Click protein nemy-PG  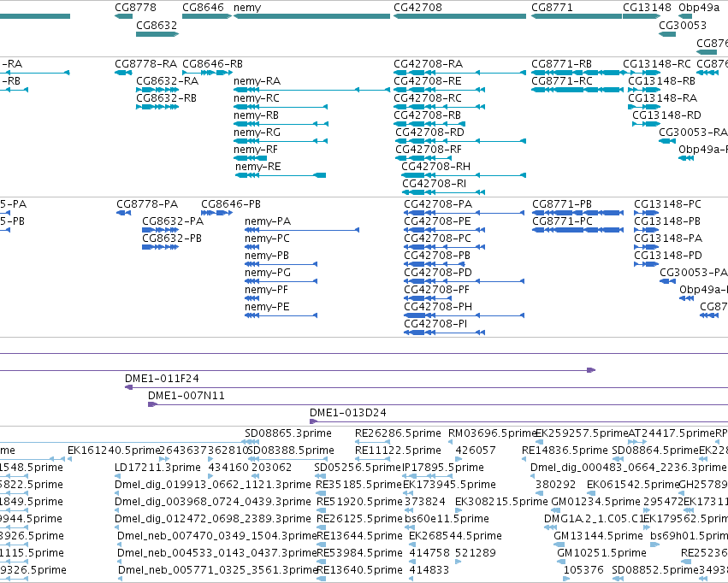click(x=281, y=281)
